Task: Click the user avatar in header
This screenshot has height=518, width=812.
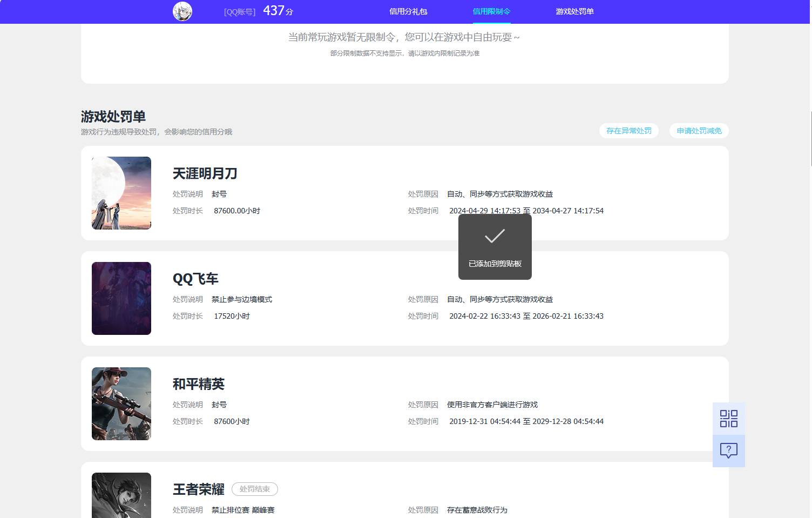Action: (182, 11)
